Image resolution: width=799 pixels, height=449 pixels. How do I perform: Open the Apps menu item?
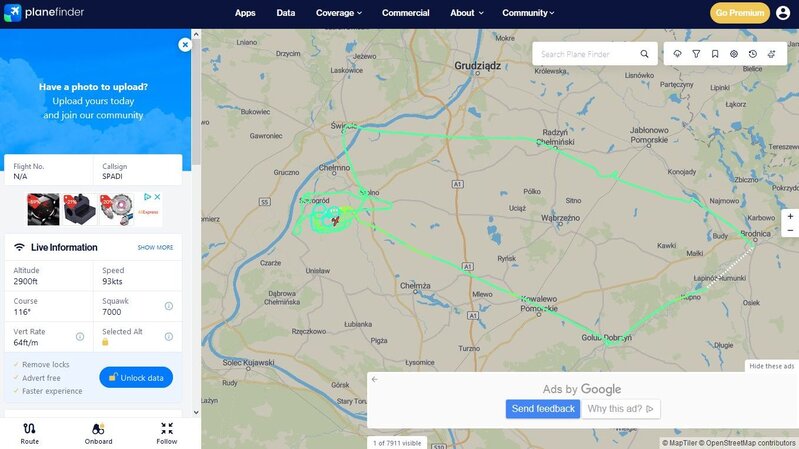(245, 13)
